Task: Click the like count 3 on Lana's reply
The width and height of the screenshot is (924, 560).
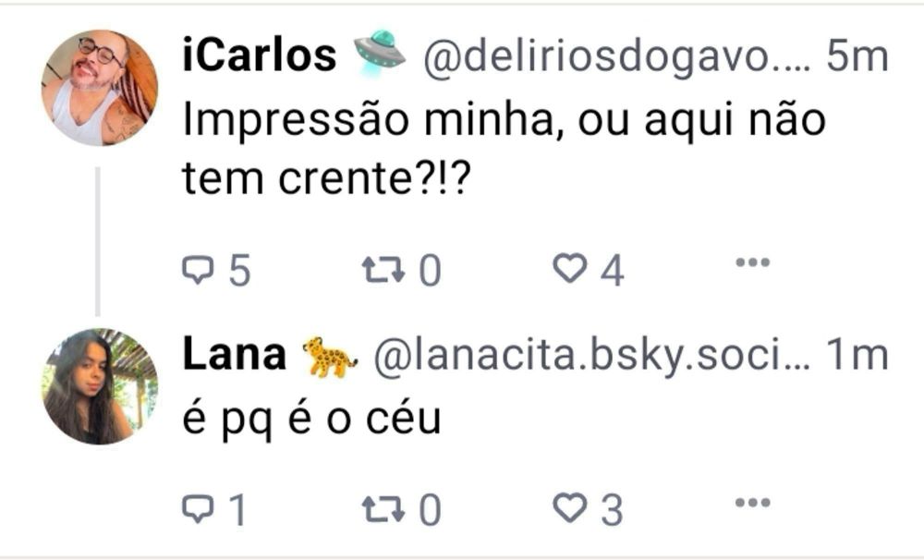Action: (613, 510)
